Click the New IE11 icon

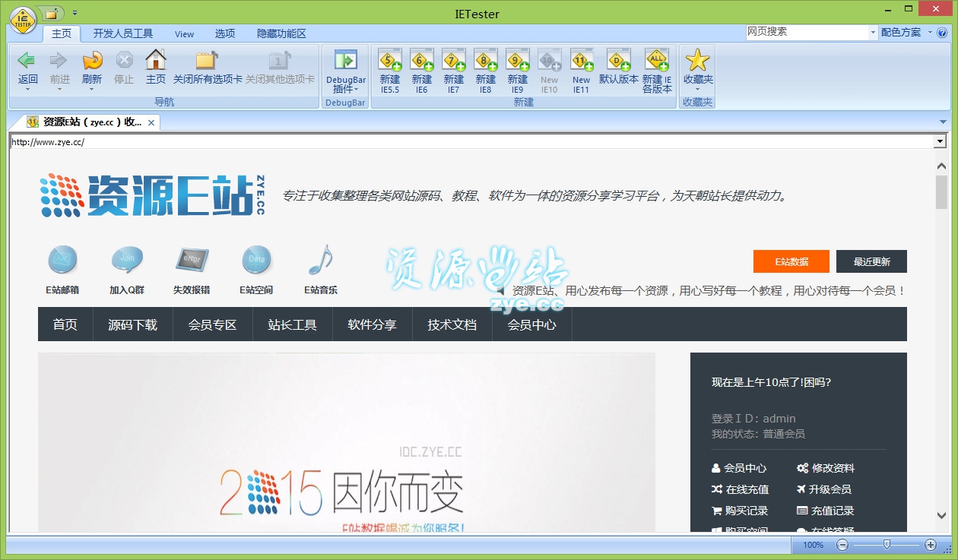(582, 60)
